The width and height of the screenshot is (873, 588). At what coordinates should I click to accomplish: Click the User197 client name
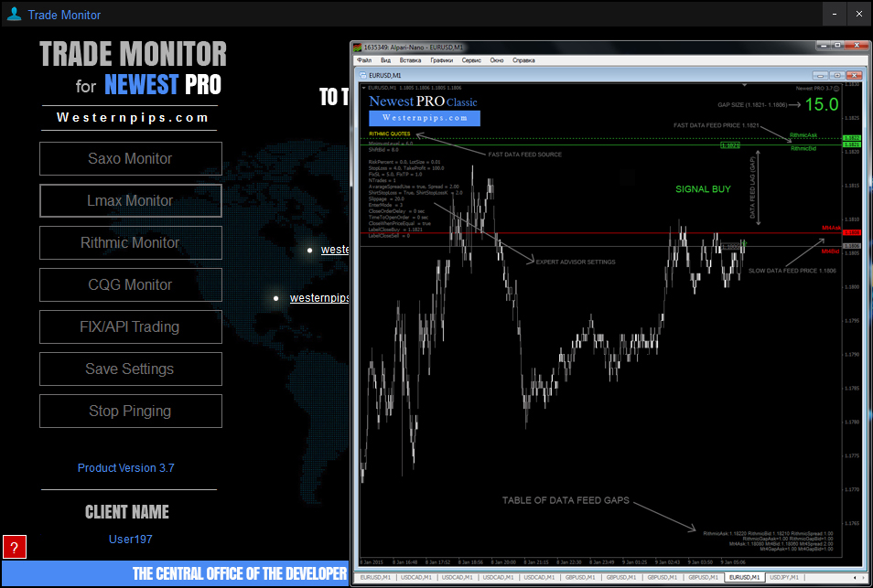130,539
